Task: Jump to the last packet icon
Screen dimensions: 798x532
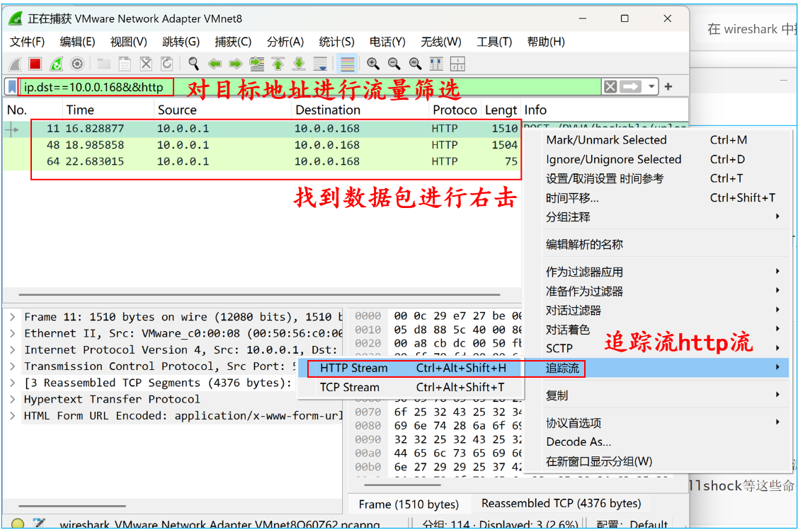Action: 300,64
